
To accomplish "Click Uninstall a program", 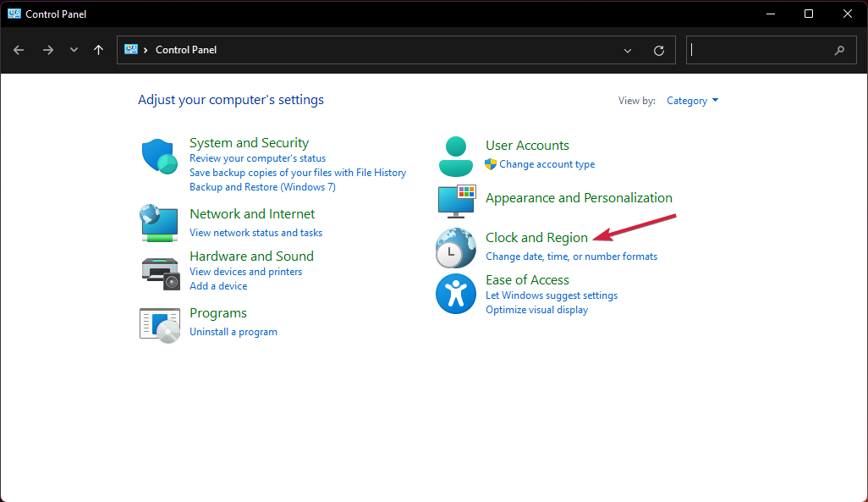I will pos(233,332).
